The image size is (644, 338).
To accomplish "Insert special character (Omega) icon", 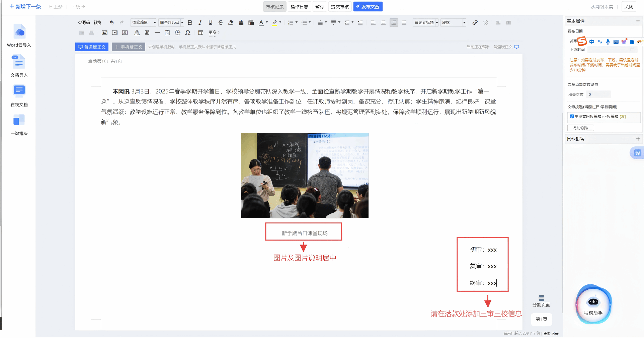I will coord(188,32).
